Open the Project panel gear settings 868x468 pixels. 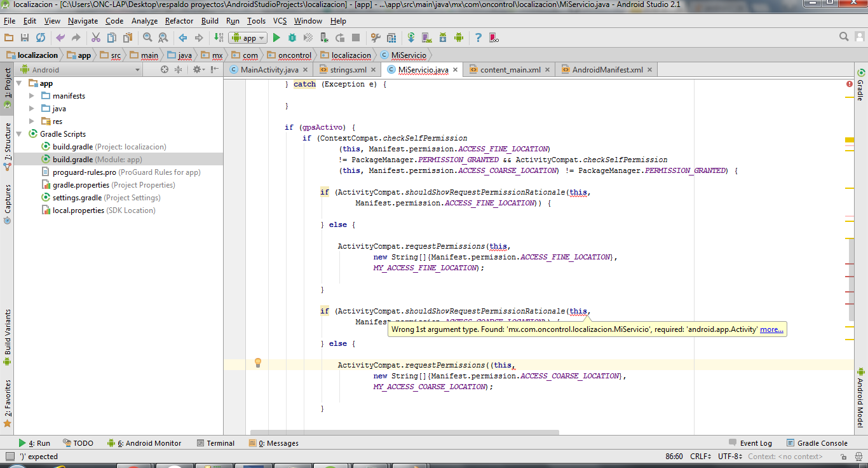(198, 69)
